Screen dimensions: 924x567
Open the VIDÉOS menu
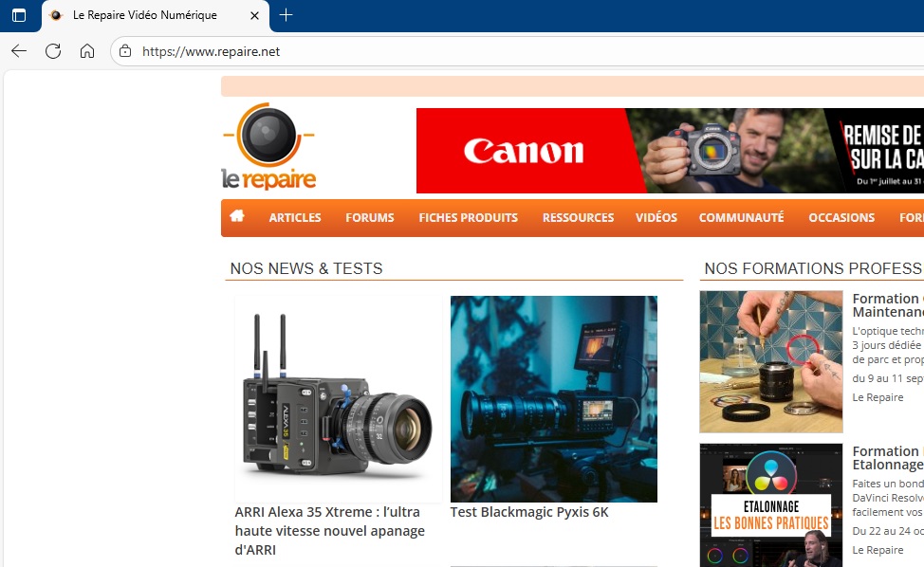[656, 217]
